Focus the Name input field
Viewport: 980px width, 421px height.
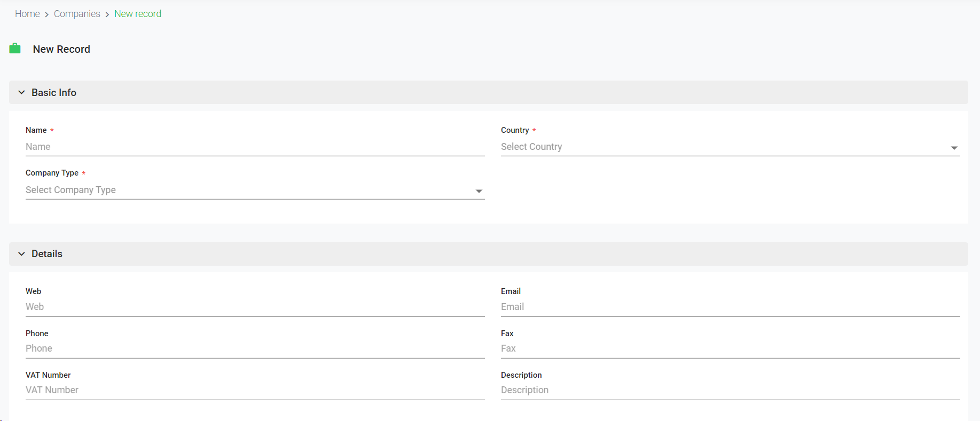coord(255,147)
